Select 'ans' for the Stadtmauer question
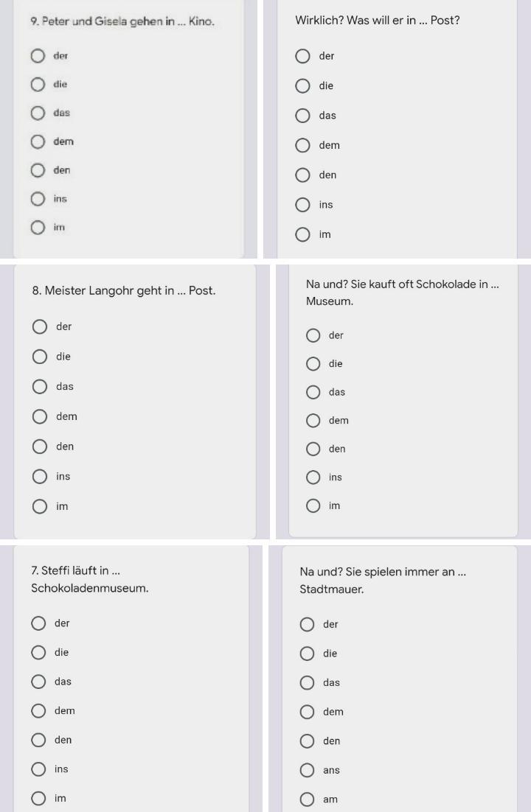The image size is (531, 812). [308, 771]
